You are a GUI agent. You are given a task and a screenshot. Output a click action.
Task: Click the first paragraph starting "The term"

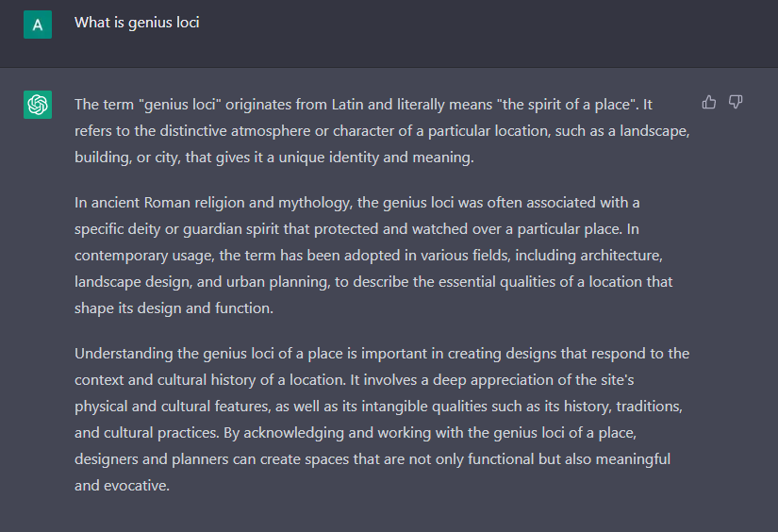pos(382,131)
